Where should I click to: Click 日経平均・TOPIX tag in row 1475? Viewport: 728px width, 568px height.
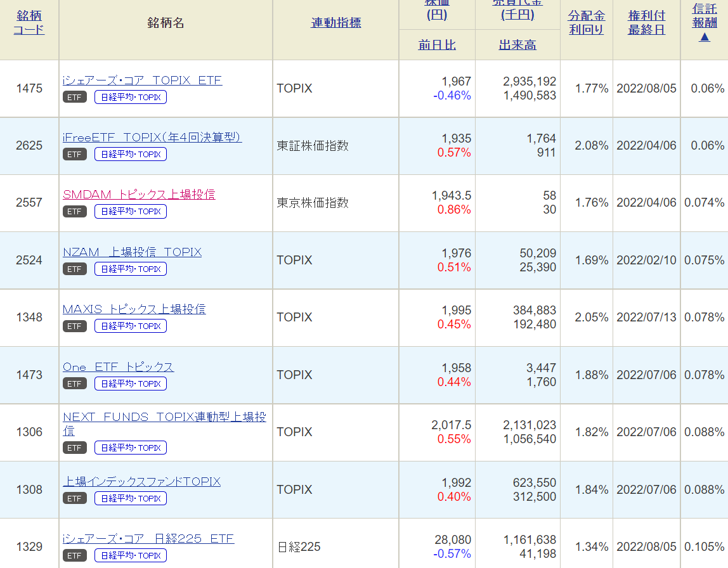point(131,97)
